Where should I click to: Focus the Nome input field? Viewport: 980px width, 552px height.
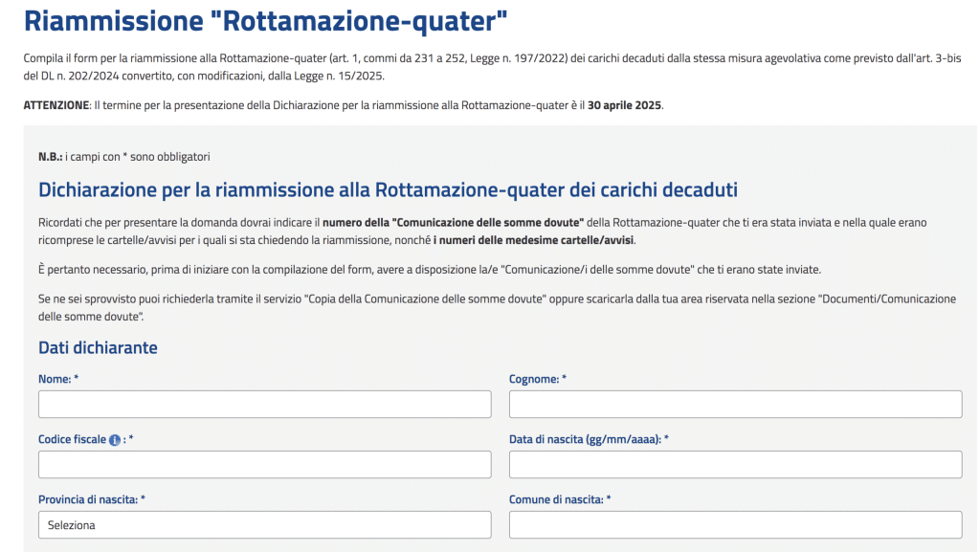click(x=264, y=405)
